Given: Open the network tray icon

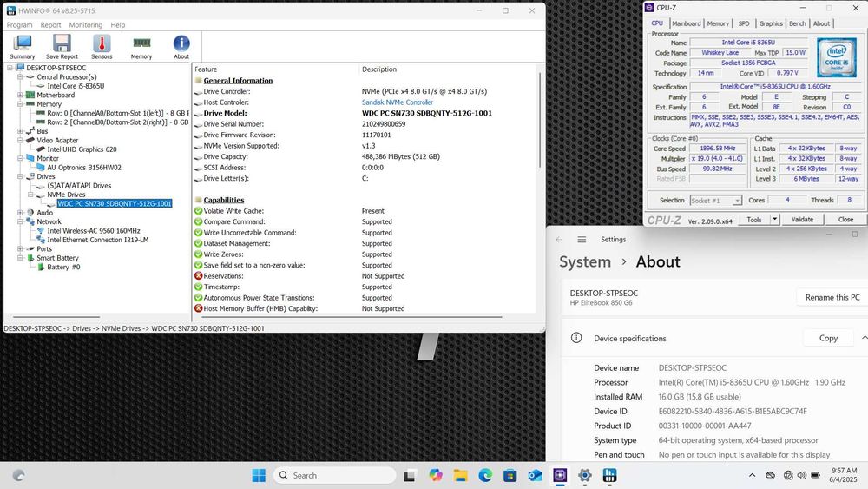Looking at the screenshot, I should [788, 475].
